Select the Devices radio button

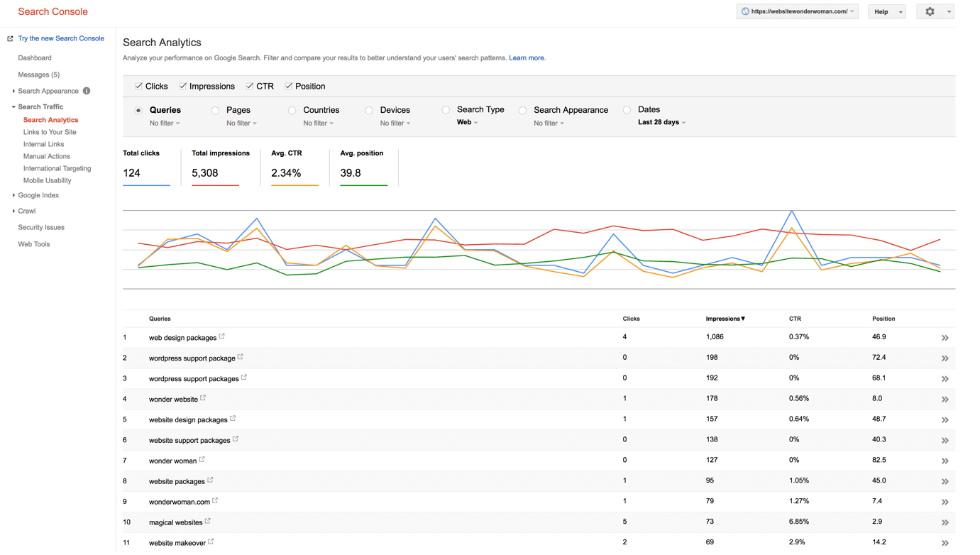coord(369,110)
